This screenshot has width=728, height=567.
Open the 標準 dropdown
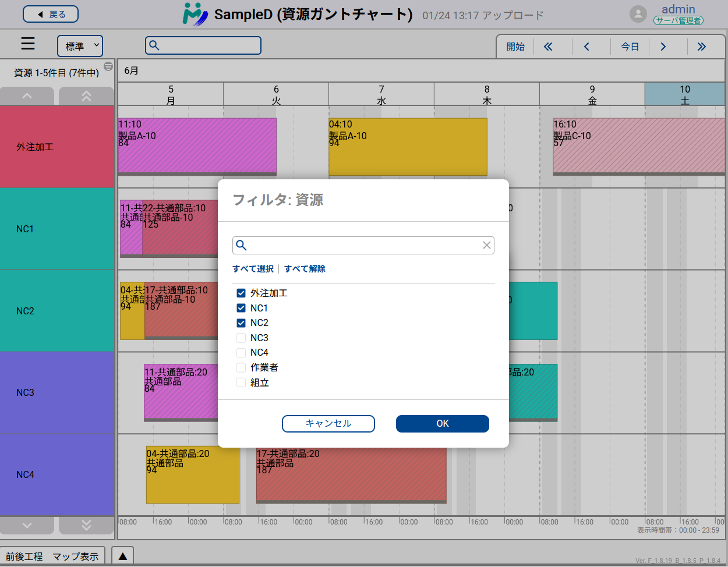(80, 46)
